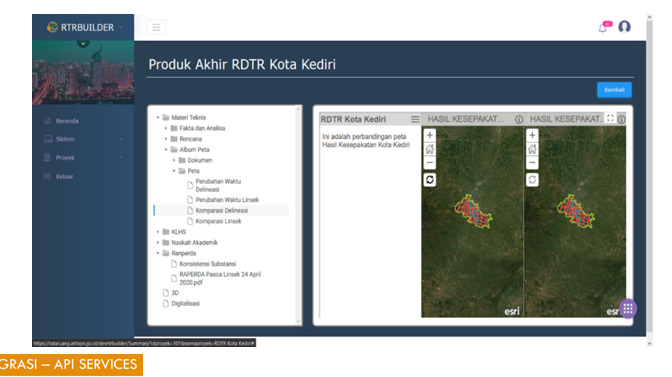The height and width of the screenshot is (377, 672).
Task: Select Komparasi Linsek tree item
Action: (x=218, y=221)
